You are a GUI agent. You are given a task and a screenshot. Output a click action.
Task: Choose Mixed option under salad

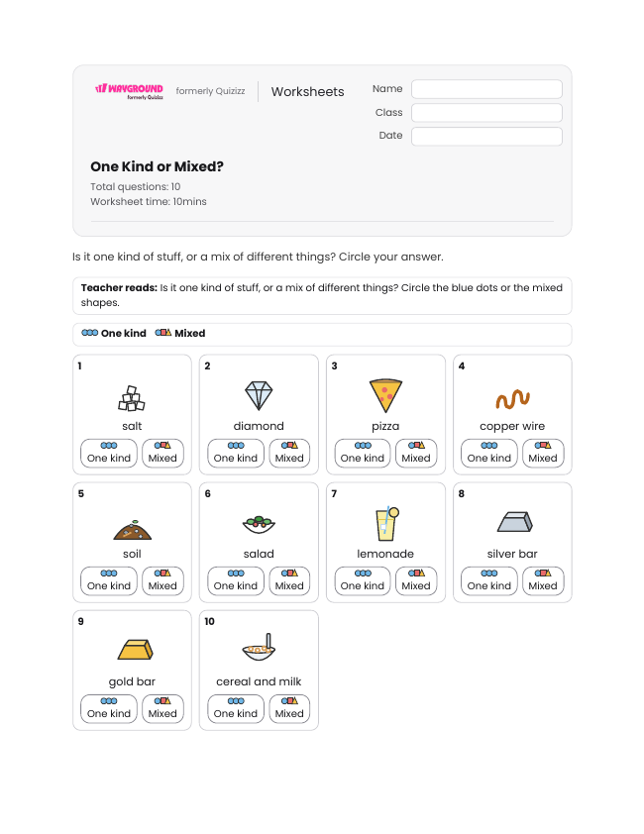point(289,580)
